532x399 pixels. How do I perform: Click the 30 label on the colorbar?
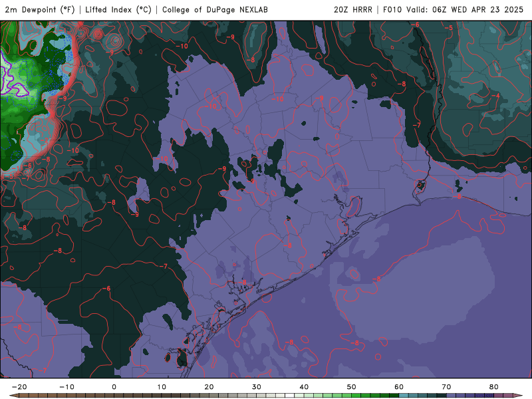257,387
